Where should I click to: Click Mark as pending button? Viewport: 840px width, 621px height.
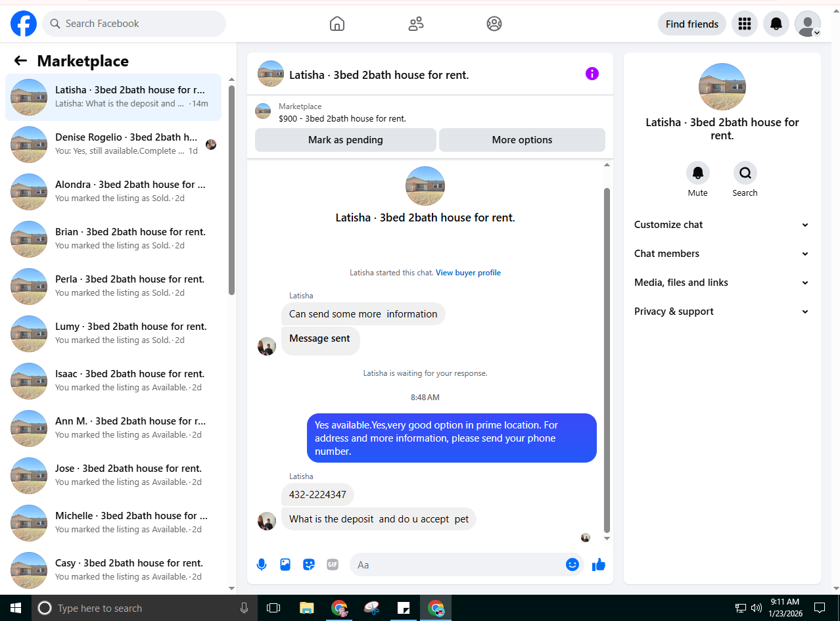click(346, 140)
